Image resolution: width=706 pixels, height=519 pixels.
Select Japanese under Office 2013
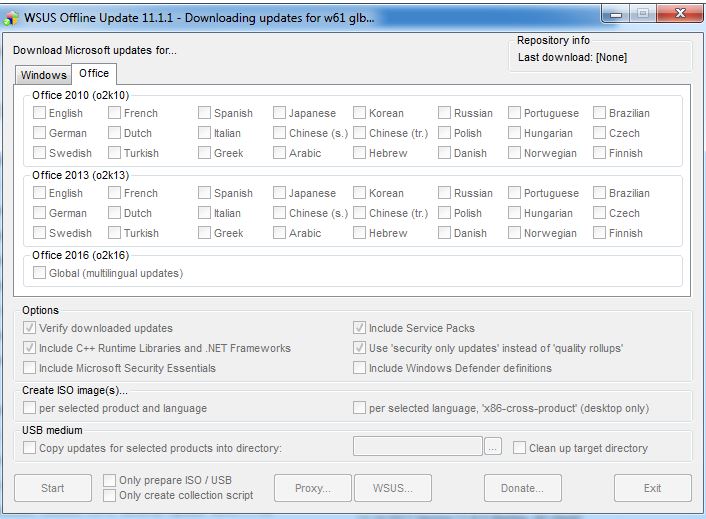click(280, 193)
